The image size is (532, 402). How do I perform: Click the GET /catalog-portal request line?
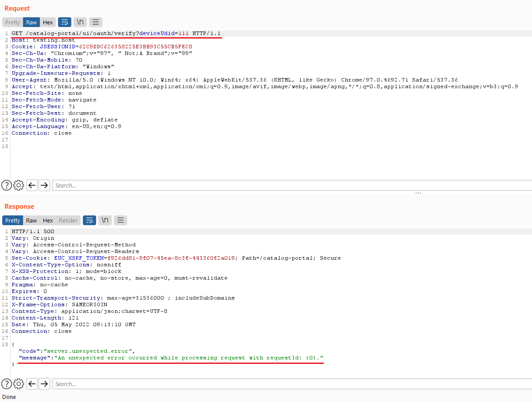pos(116,33)
